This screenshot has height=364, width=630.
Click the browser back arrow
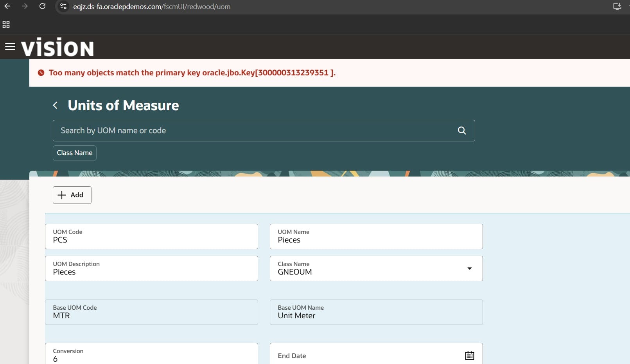pyautogui.click(x=7, y=6)
